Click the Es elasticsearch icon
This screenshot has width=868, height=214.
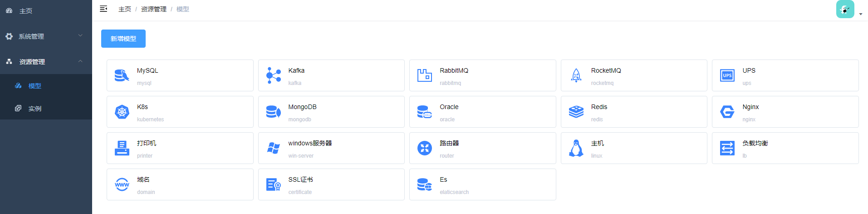425,184
